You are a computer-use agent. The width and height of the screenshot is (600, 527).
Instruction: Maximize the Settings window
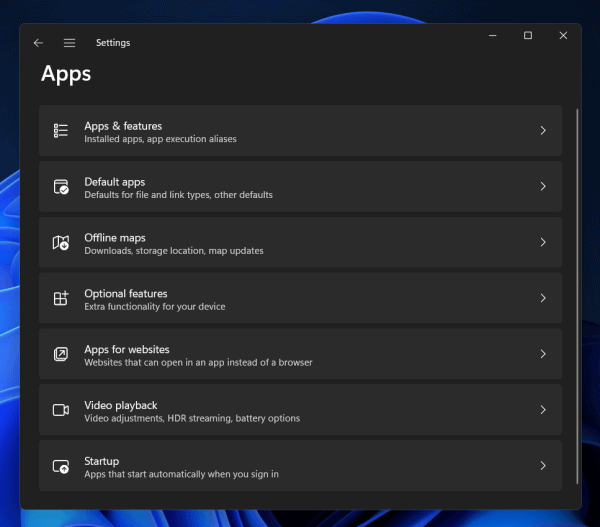[x=528, y=36]
